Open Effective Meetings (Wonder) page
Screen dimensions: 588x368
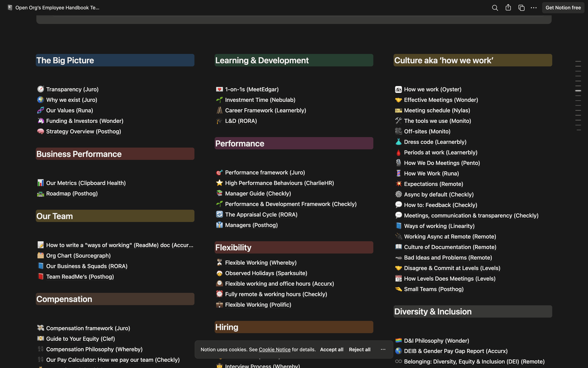[441, 100]
